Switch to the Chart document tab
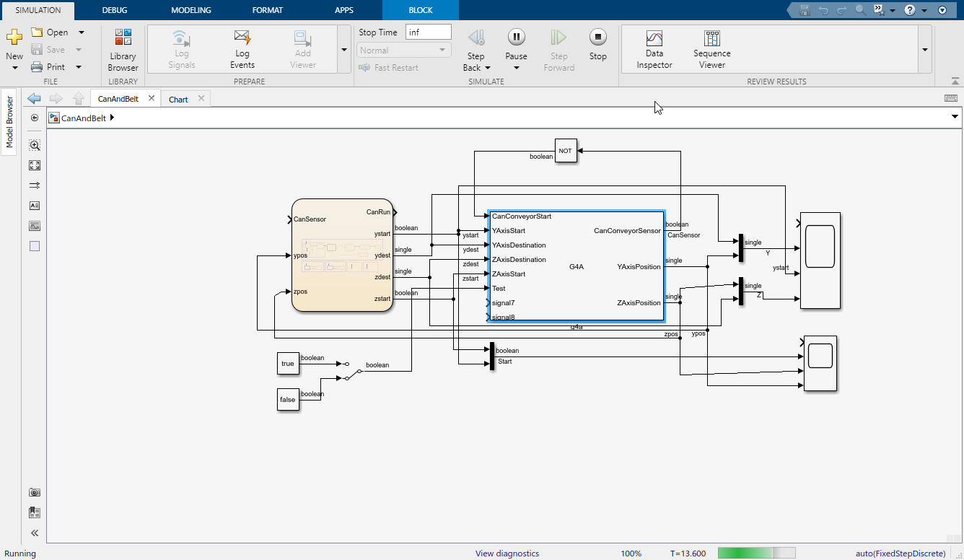Screen dimensions: 964x560 point(178,100)
